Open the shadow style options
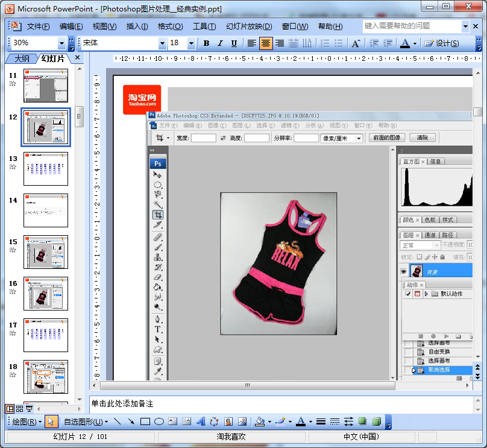 362,421
